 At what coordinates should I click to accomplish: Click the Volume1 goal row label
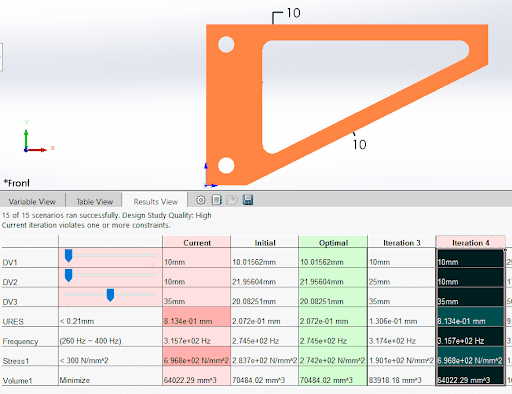(17, 381)
